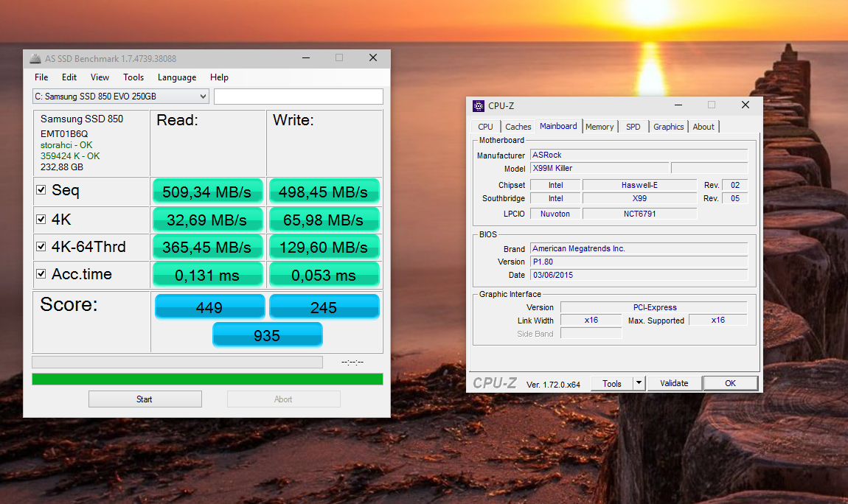This screenshot has width=848, height=504.
Task: Click the BIOS brand American Megatrends Inc.
Action: [x=639, y=248]
